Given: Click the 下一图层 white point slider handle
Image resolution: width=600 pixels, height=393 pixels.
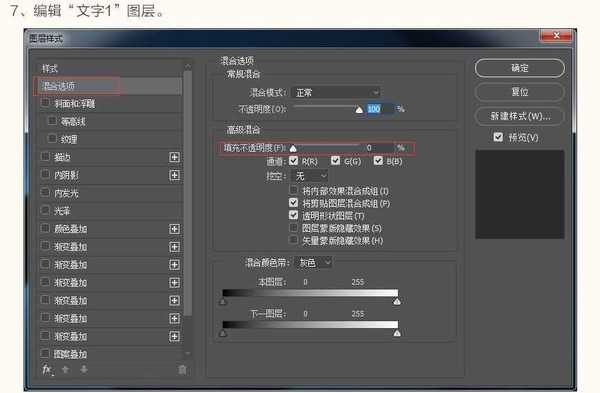Looking at the screenshot, I should 397,333.
